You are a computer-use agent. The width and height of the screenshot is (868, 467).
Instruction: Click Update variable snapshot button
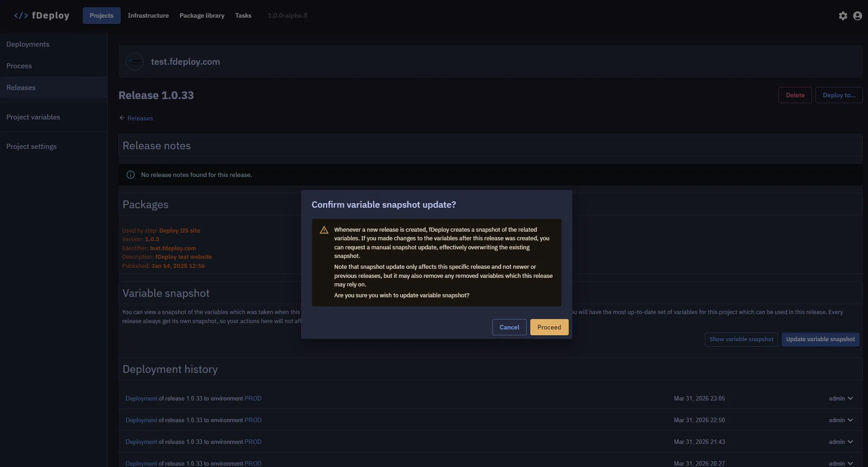click(x=821, y=339)
